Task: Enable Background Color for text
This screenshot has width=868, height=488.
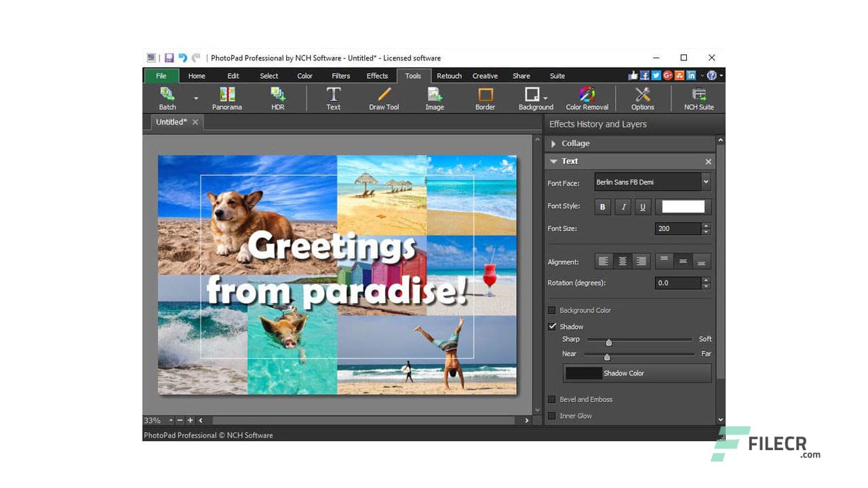Action: point(551,310)
